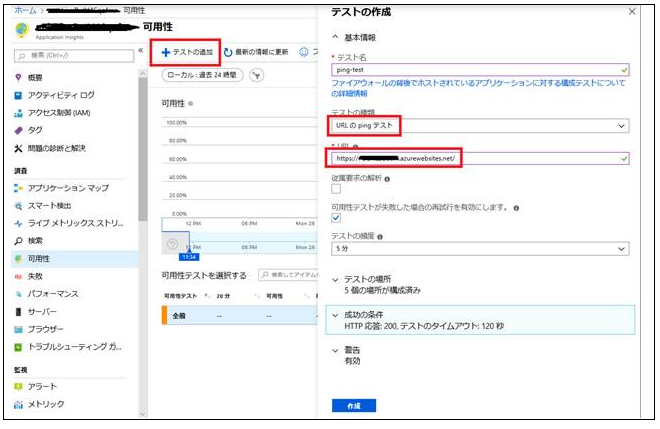Open アクセス制御 (IAM) menu item
The height and width of the screenshot is (429, 660).
click(x=58, y=112)
